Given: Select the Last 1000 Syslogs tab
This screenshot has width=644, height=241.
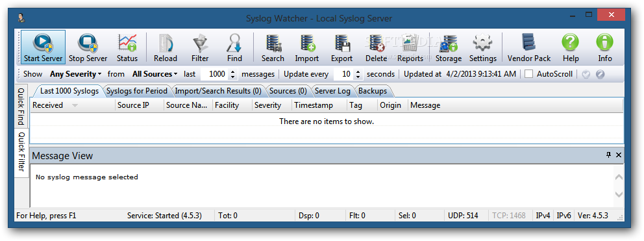Looking at the screenshot, I should click(69, 91).
